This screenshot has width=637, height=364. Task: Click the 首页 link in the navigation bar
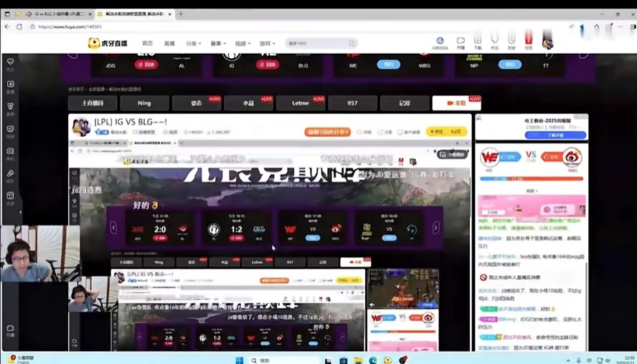147,43
